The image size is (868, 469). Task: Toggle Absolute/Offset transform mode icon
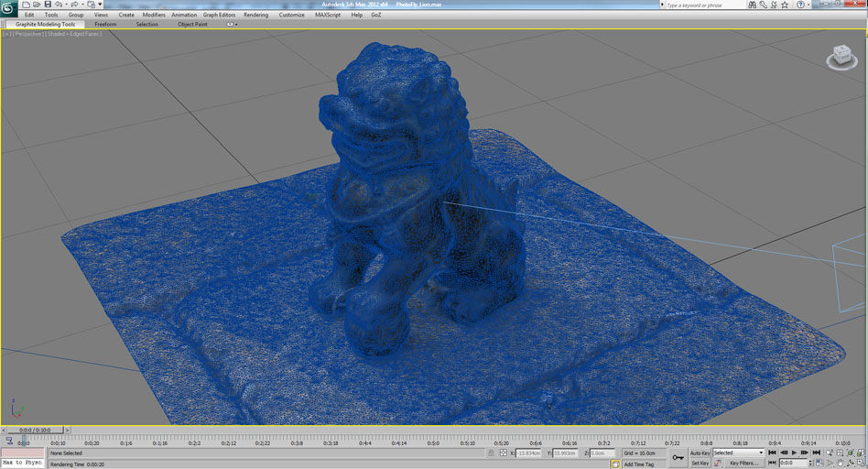tap(504, 453)
